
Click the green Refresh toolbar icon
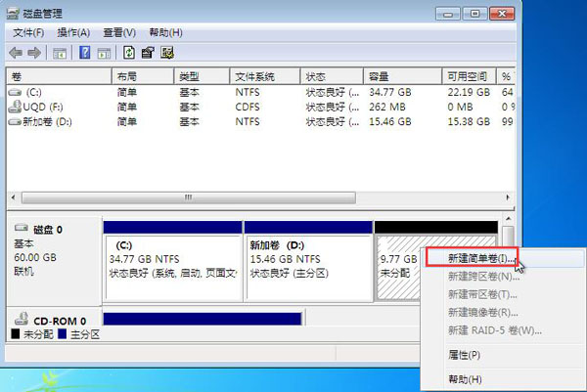129,52
